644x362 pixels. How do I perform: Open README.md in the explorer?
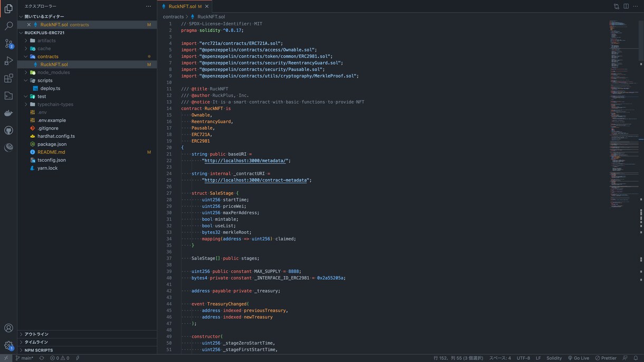[51, 152]
